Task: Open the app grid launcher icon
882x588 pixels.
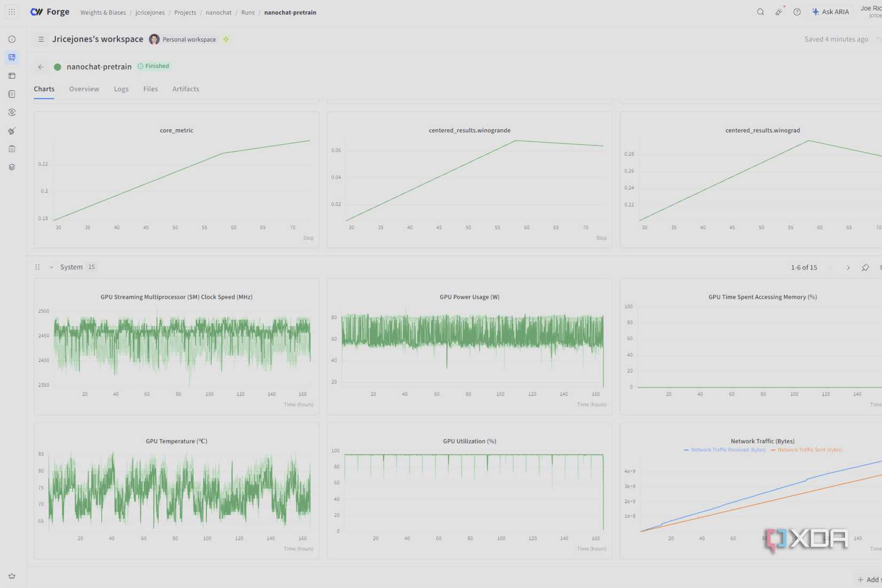Action: (12, 12)
